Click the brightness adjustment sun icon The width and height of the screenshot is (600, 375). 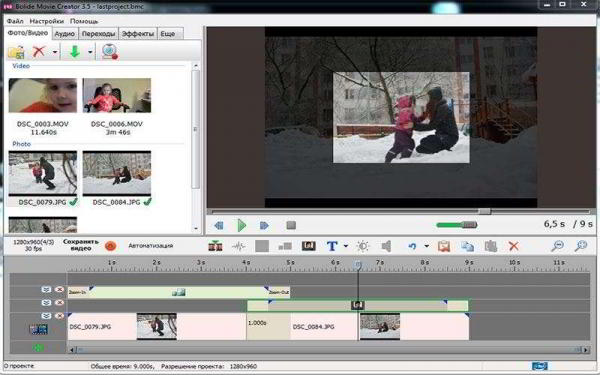pyautogui.click(x=362, y=246)
